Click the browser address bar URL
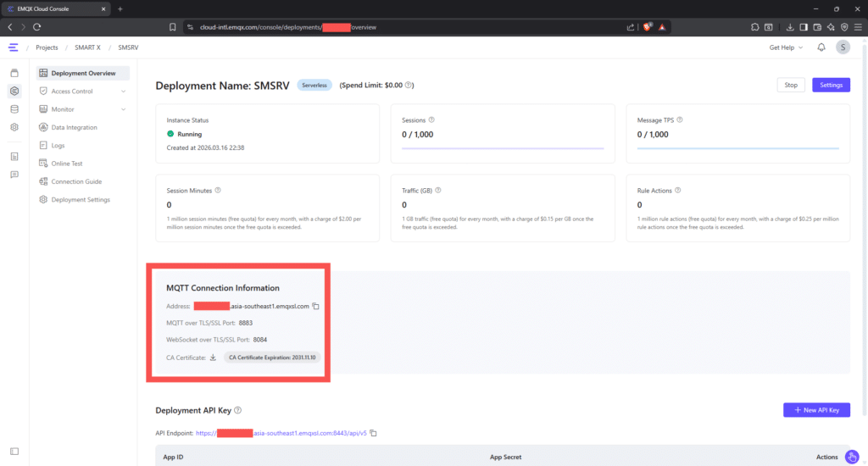Image resolution: width=868 pixels, height=466 pixels. [288, 27]
